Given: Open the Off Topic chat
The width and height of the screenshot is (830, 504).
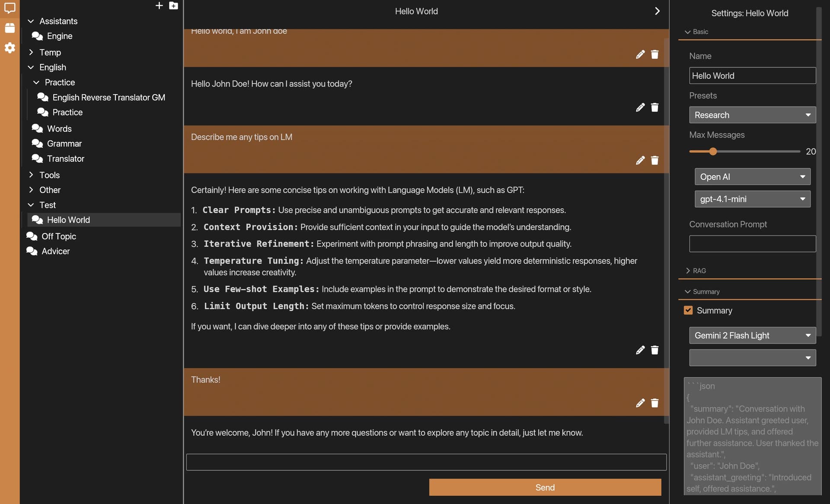Looking at the screenshot, I should 59,236.
